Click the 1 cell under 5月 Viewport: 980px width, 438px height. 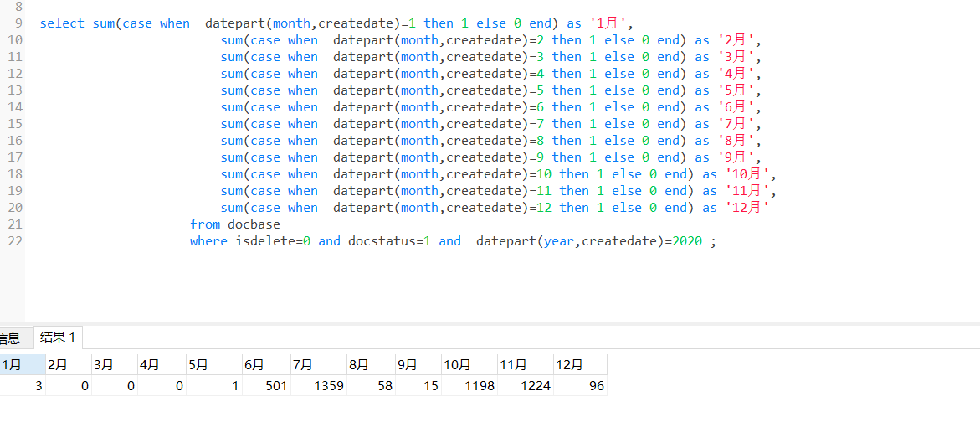pos(213,386)
